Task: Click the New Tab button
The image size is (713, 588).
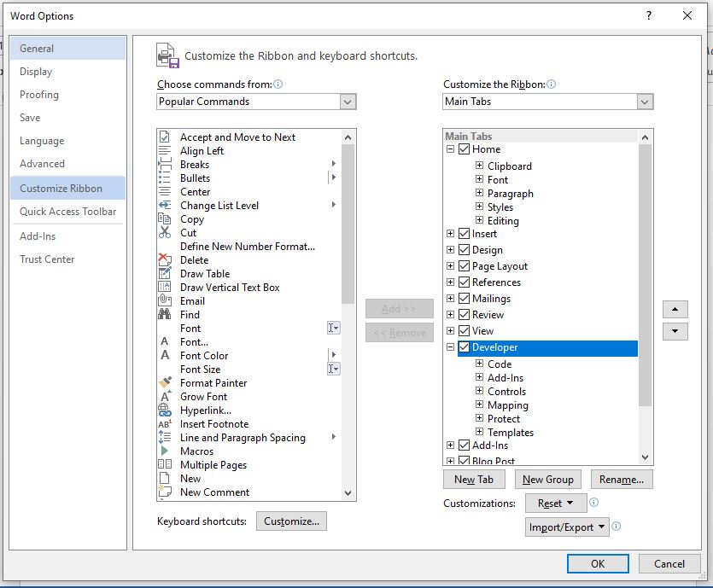Action: [474, 480]
